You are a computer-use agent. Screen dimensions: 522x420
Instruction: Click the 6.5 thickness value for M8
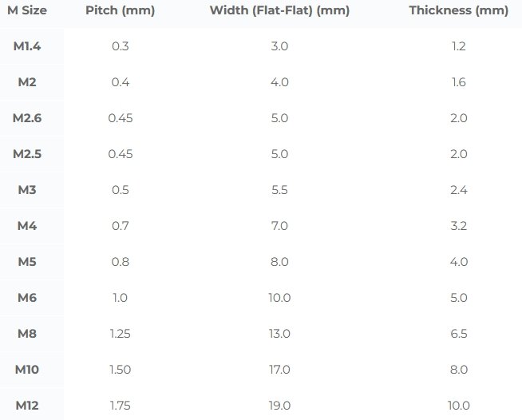point(458,334)
